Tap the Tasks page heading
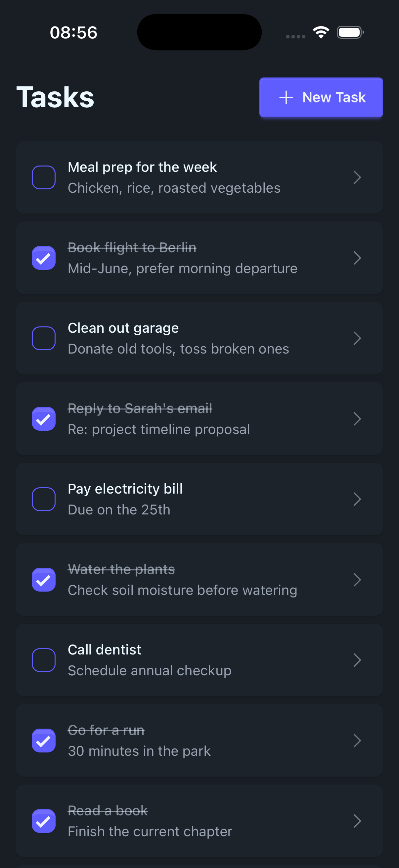 coord(55,97)
